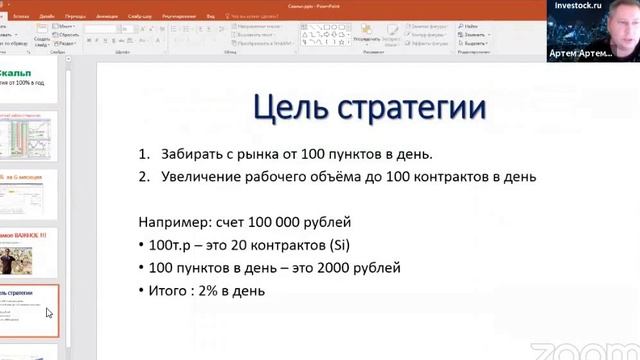The height and width of the screenshot is (360, 640).
Task: Switch to the Animations (Анимация) tab
Action: pyautogui.click(x=107, y=16)
